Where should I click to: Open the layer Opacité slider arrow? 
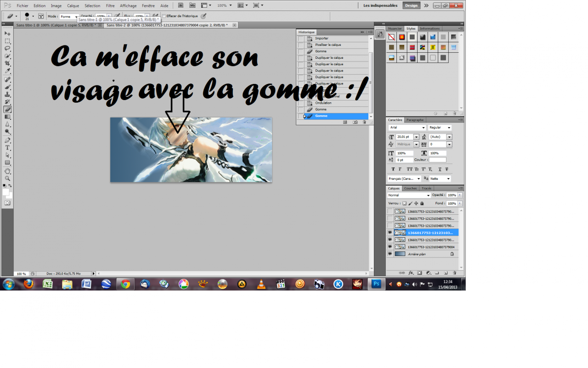tap(460, 195)
